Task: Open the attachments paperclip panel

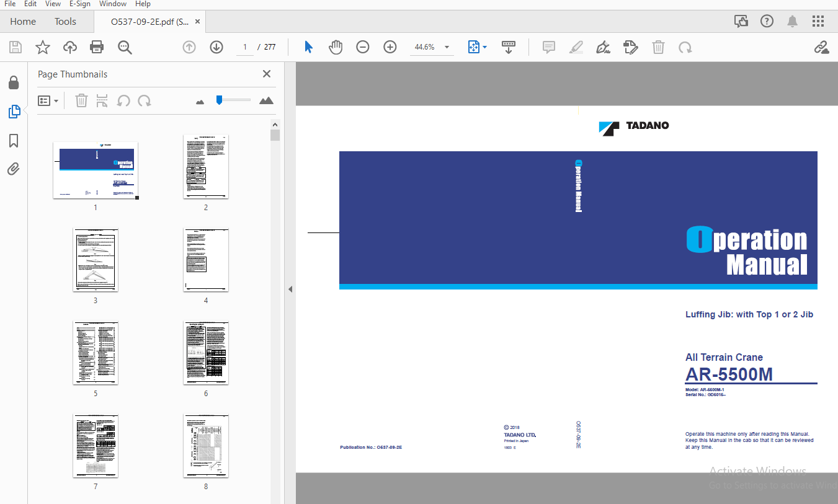Action: click(x=14, y=169)
